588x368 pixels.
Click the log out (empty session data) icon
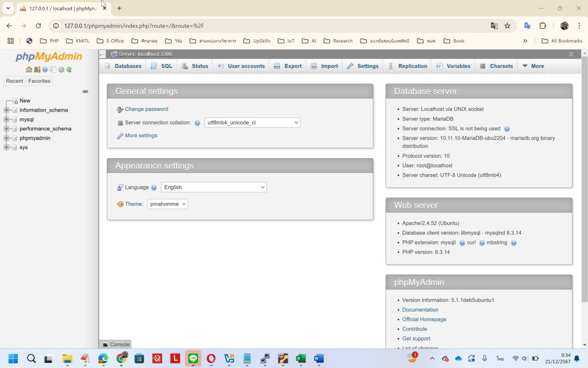[37, 70]
